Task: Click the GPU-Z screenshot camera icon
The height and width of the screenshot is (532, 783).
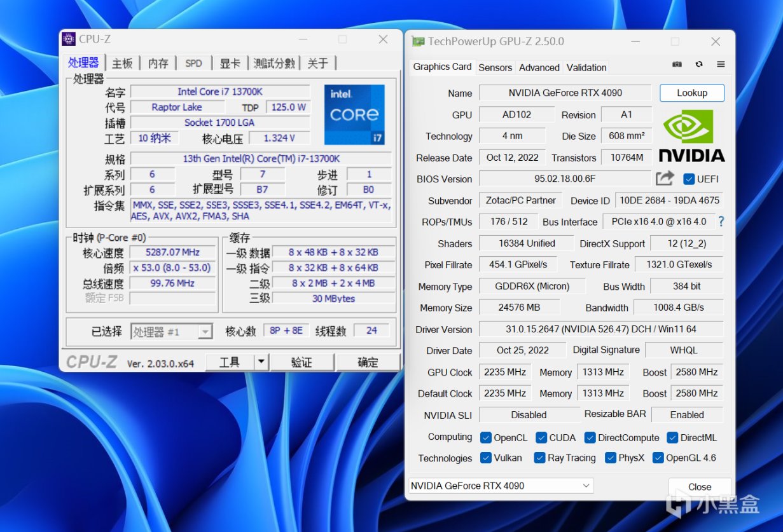Action: (677, 64)
